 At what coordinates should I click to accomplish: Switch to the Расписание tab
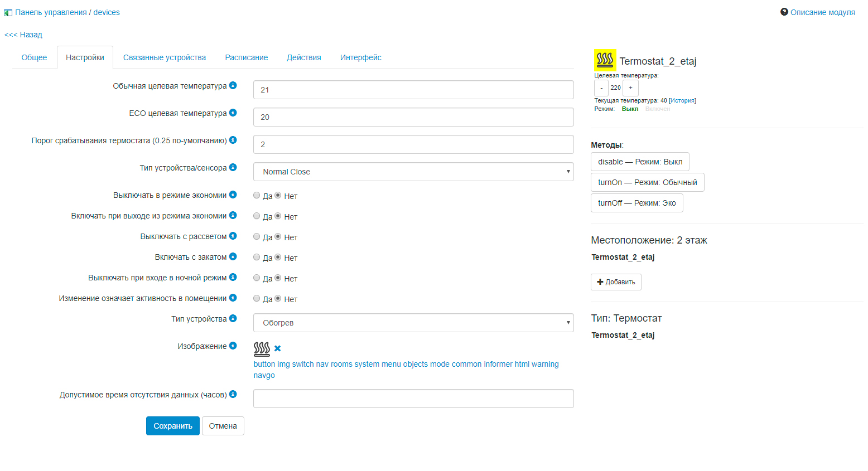(246, 57)
